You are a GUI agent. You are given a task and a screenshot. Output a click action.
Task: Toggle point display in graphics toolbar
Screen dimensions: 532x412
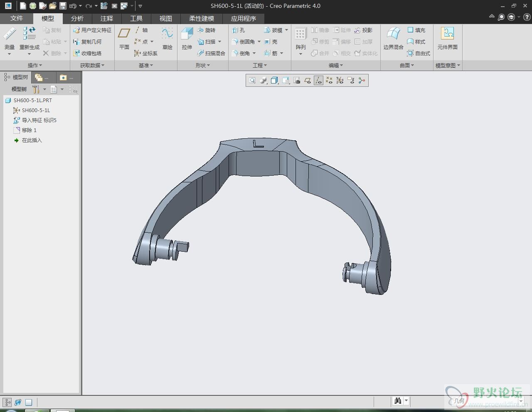pos(329,81)
